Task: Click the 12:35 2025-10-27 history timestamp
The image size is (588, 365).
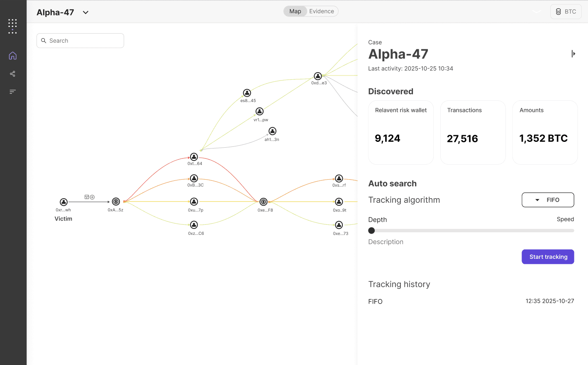Action: tap(550, 301)
